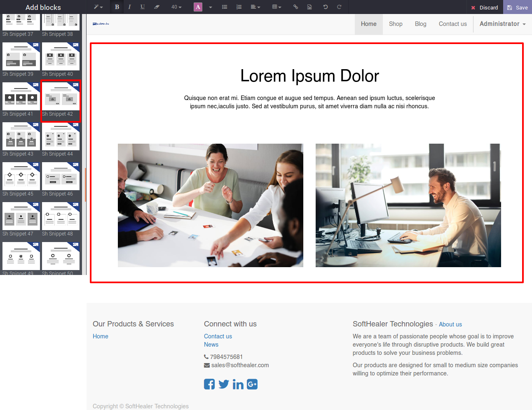Follow the footer News link
Image resolution: width=532 pixels, height=410 pixels.
211,345
